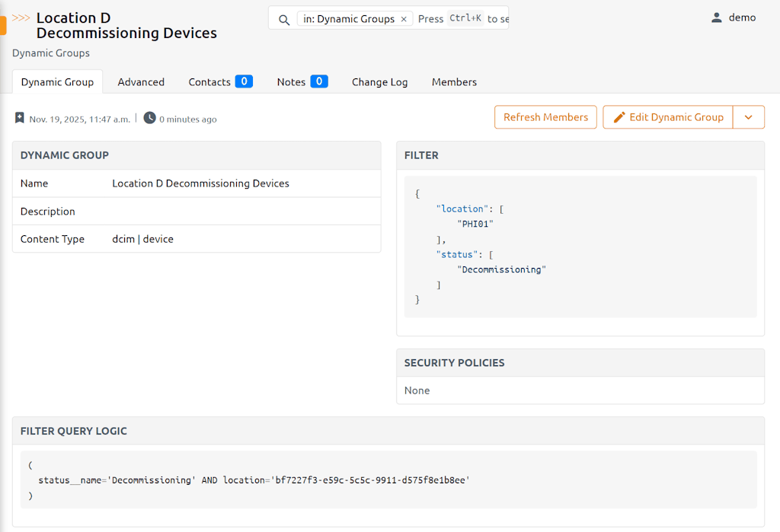Click the clock icon beside '0 minutes ago'

tap(150, 118)
